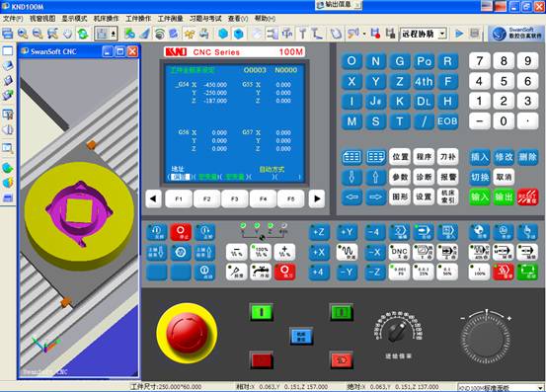Open the 远程协助 dropdown in toolbar
Screen dimensions: 546x392
tap(424, 34)
